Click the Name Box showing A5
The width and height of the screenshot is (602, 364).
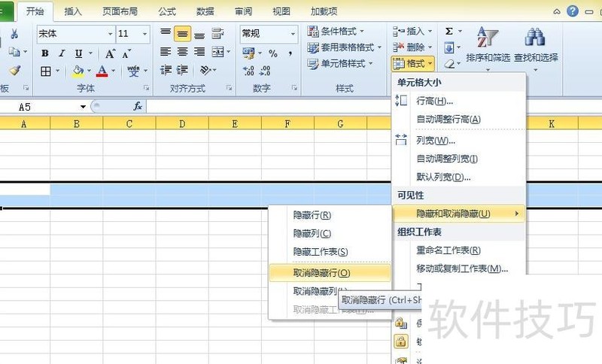38,107
